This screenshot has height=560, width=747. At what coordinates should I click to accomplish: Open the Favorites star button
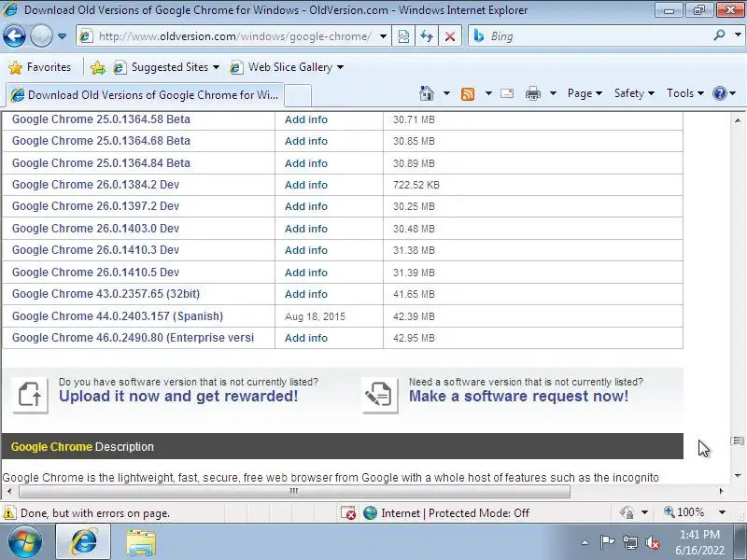pos(40,67)
